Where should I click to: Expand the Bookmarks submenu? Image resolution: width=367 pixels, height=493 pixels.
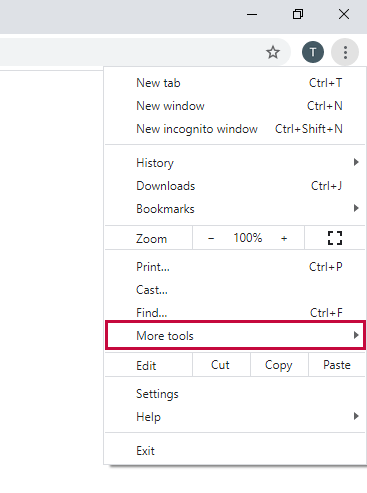point(235,209)
